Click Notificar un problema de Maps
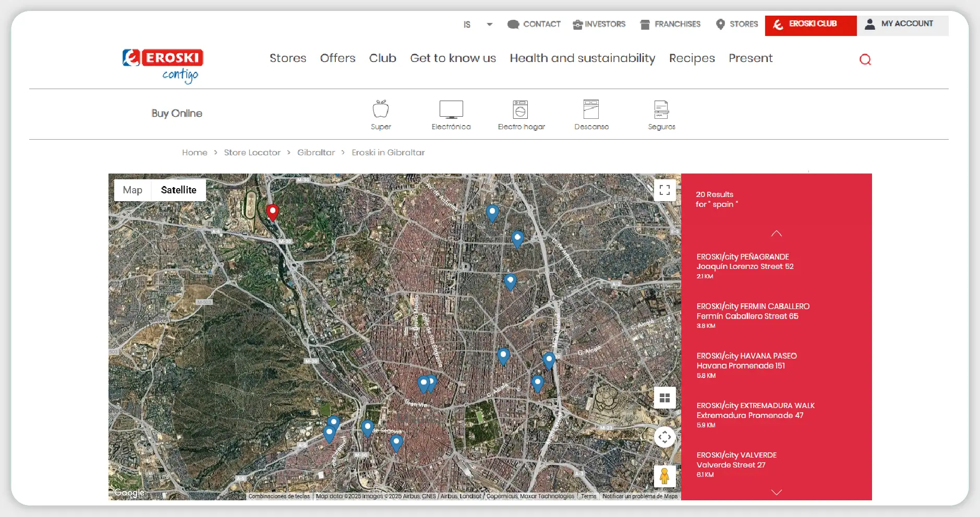Image resolution: width=980 pixels, height=517 pixels. [x=640, y=496]
